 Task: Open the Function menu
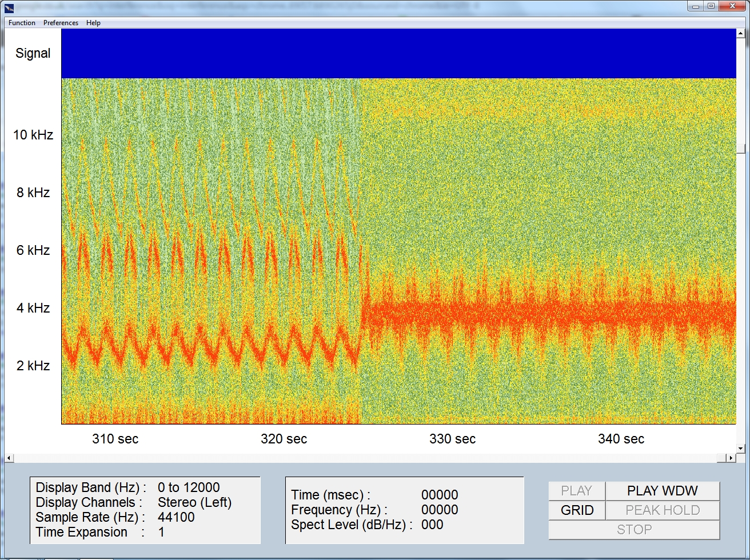22,23
